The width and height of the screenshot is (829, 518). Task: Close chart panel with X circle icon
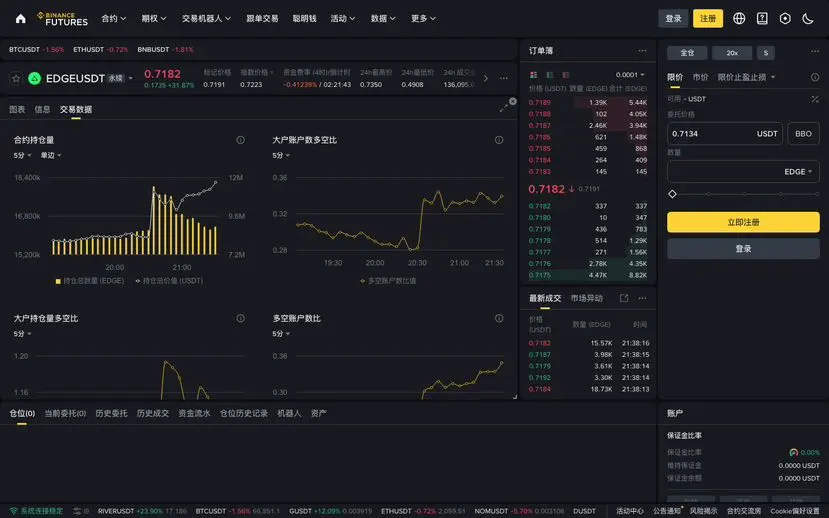point(512,101)
